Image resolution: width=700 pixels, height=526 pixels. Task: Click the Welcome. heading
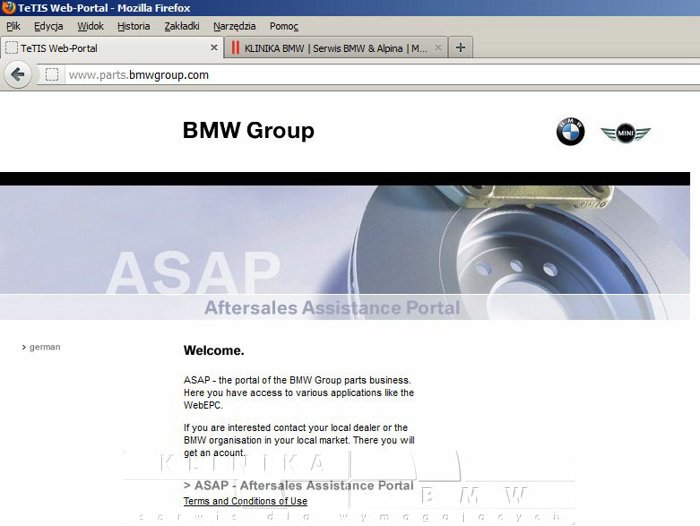[x=214, y=351]
